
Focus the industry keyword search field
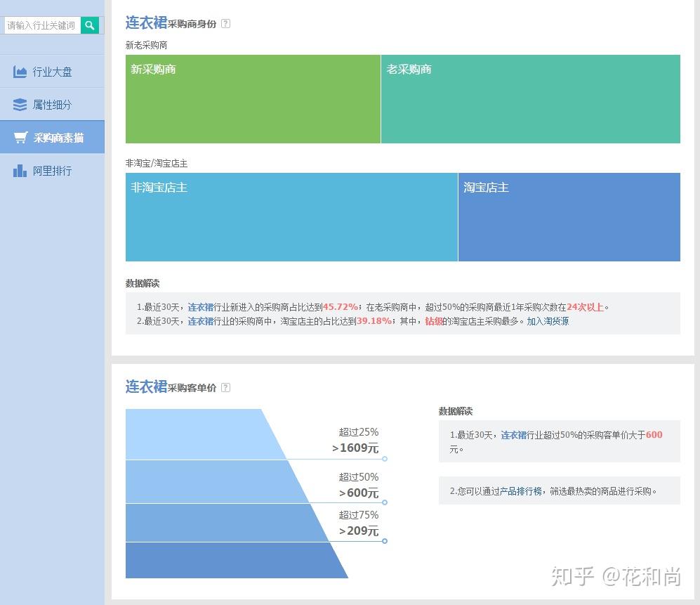click(x=42, y=25)
